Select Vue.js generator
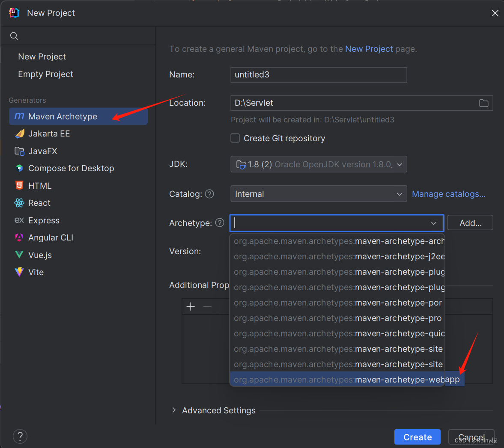Image resolution: width=504 pixels, height=448 pixels. click(x=78, y=255)
